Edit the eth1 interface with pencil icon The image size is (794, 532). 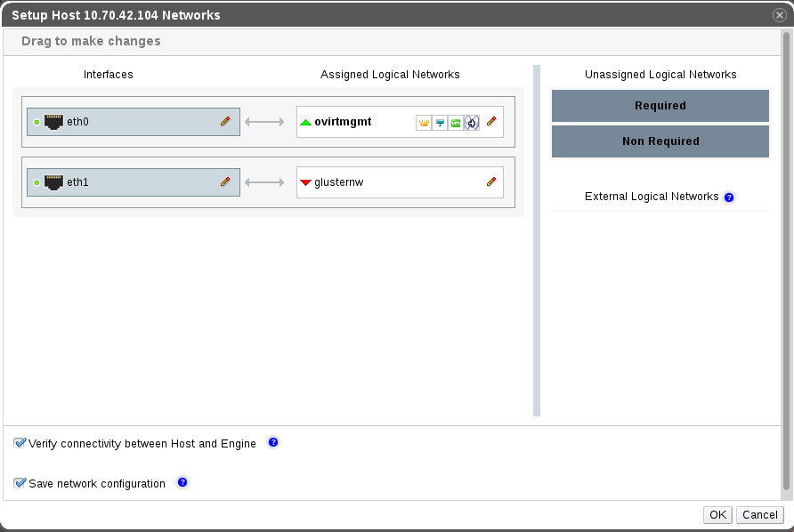point(225,182)
